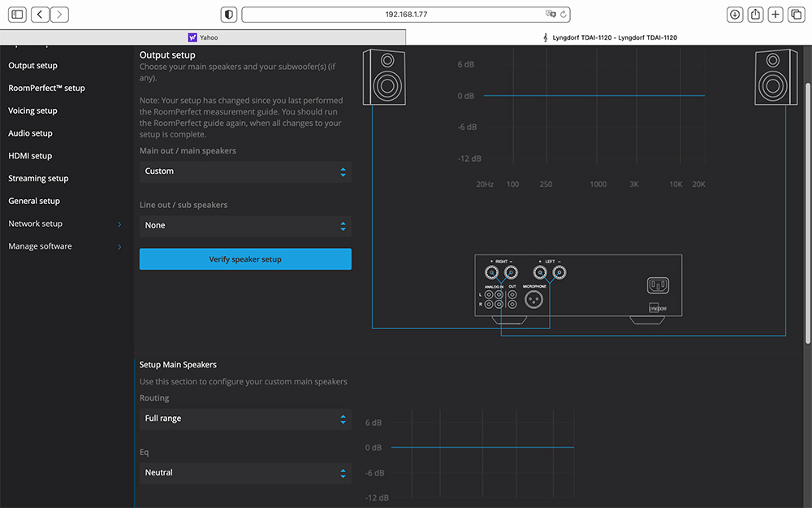Click the Main out / main speakers label
This screenshot has width=812, height=508.
tap(188, 151)
